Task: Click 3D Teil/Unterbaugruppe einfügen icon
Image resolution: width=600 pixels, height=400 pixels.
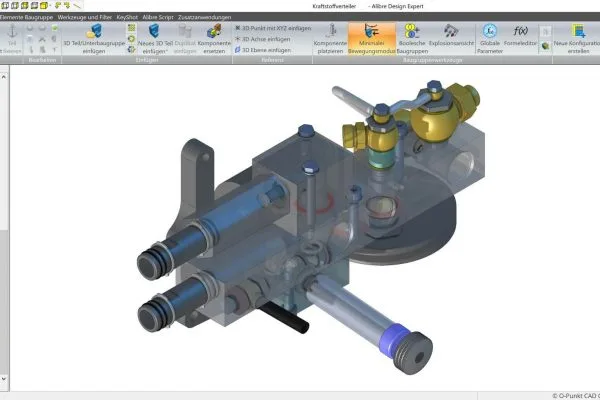Action: tap(94, 31)
